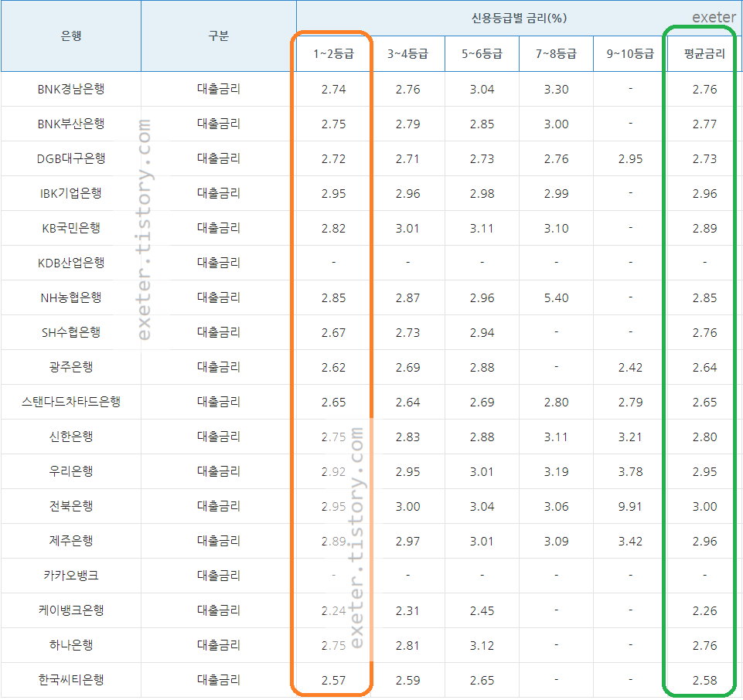Screen dimensions: 743x700
Task: Click 3.30 in the BNK경남은행 row
Action: tap(557, 90)
